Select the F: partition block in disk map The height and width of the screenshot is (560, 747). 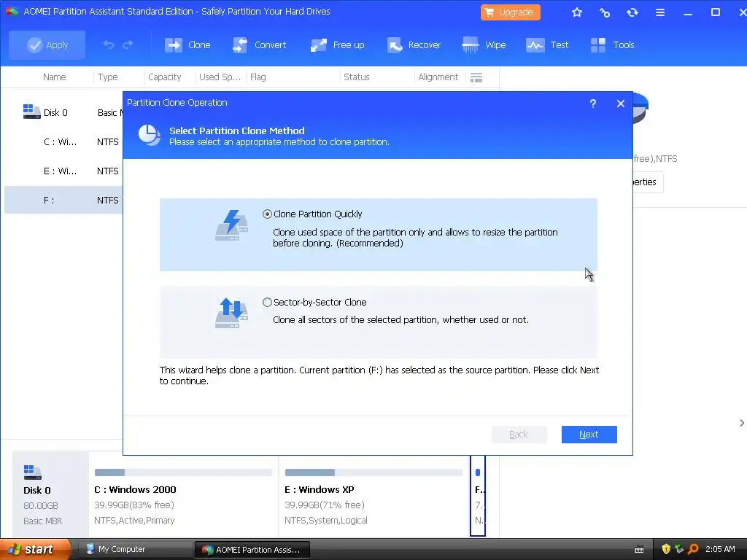[478, 496]
